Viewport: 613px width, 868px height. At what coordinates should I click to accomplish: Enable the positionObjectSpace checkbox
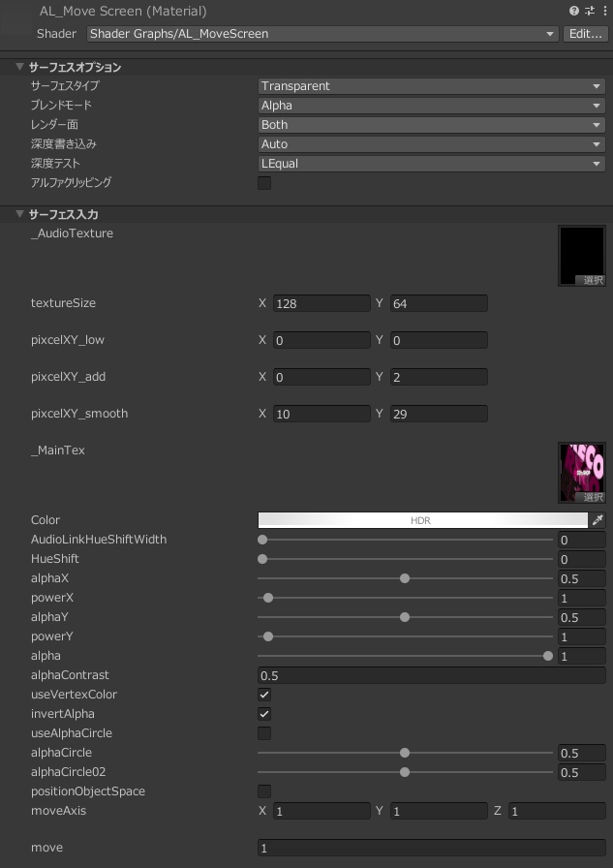tap(264, 791)
